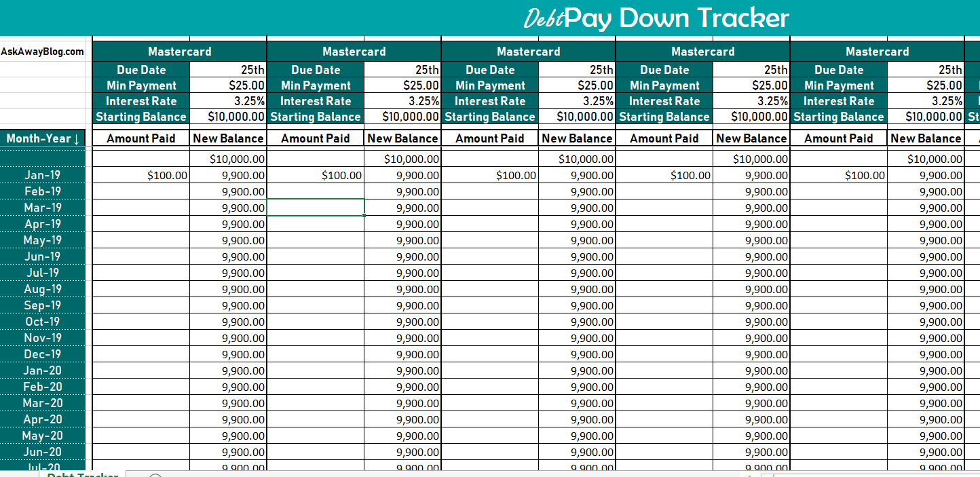The image size is (980, 477).
Task: Select the AskAwayBlog.com cell
Action: (42, 51)
